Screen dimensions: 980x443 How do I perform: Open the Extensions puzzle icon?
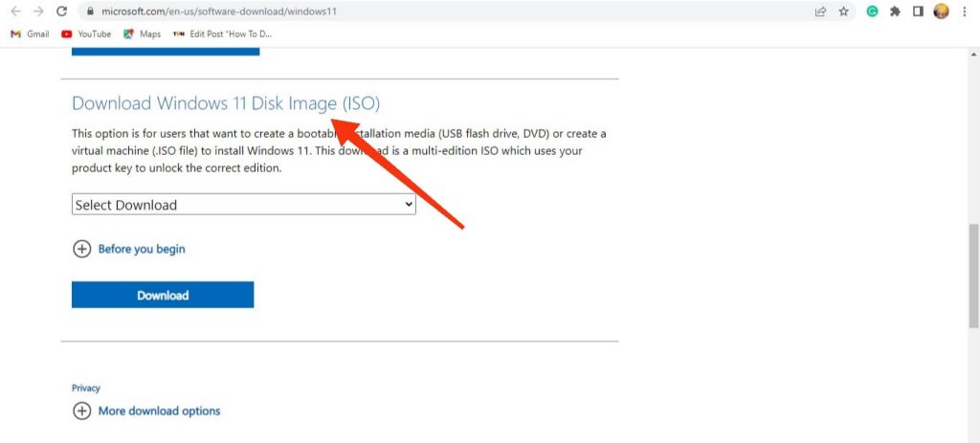895,11
